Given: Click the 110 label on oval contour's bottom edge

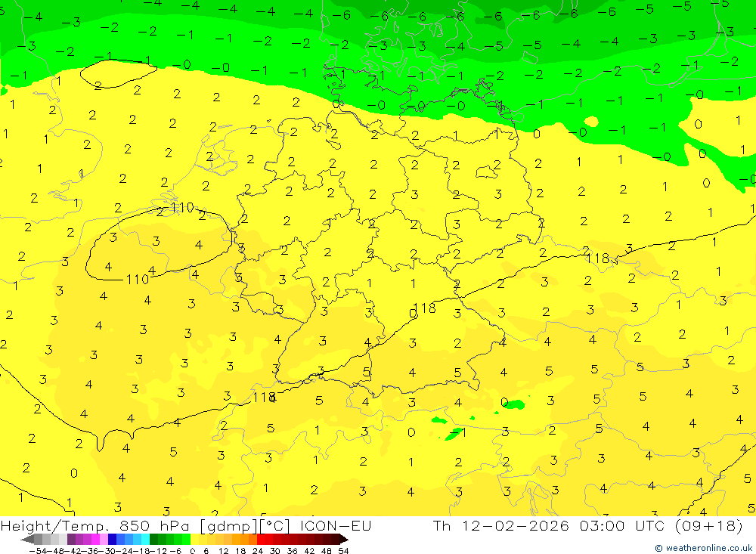Looking at the screenshot, I should 138,279.
